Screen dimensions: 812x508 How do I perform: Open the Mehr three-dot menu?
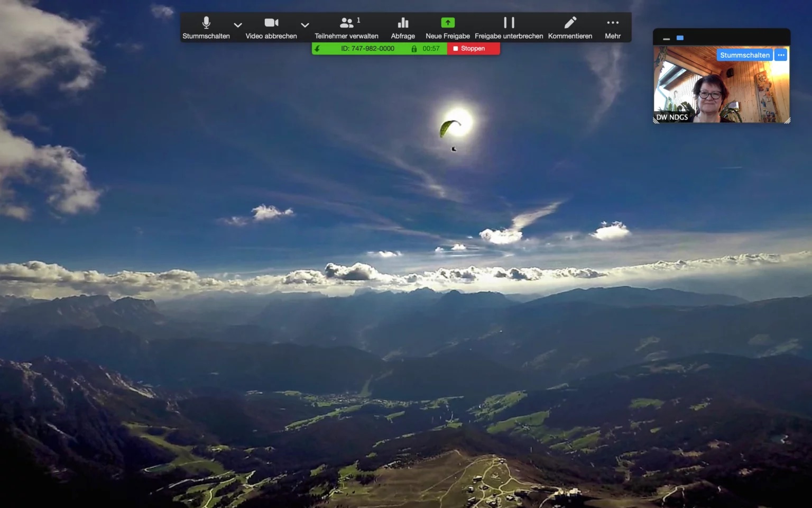coord(613,23)
